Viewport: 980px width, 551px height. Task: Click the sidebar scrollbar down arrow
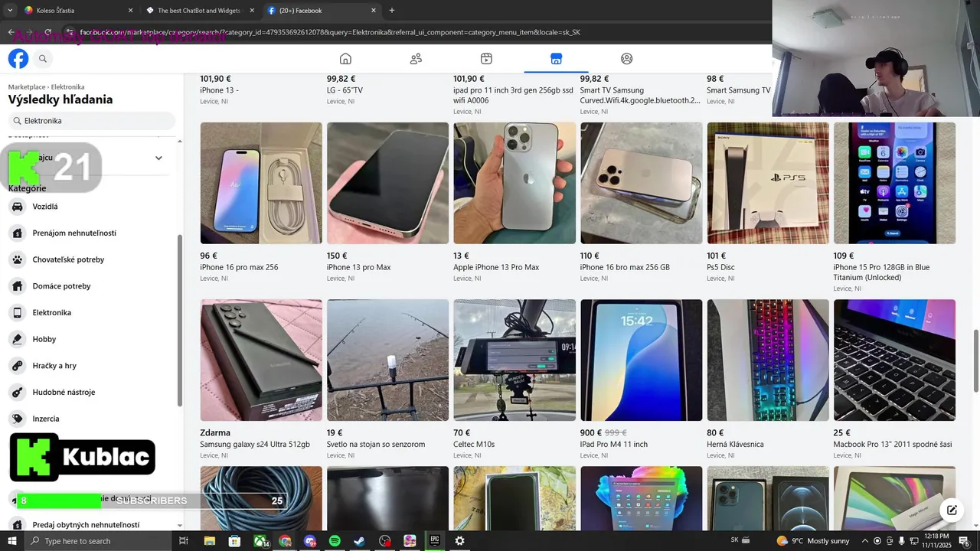[180, 525]
